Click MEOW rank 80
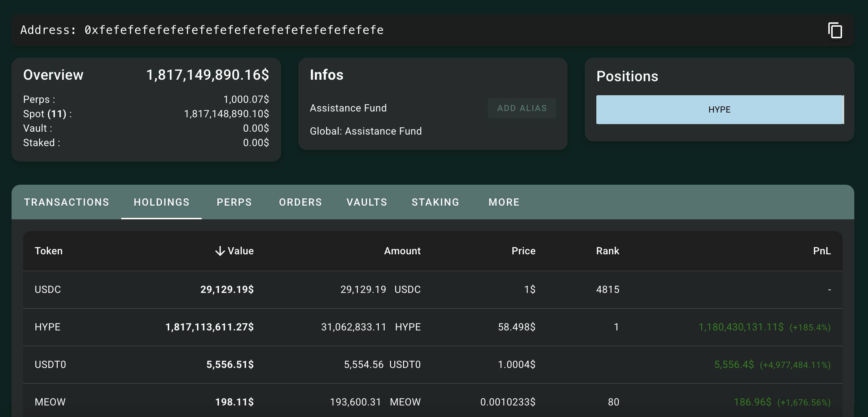Image resolution: width=868 pixels, height=417 pixels. tap(613, 402)
